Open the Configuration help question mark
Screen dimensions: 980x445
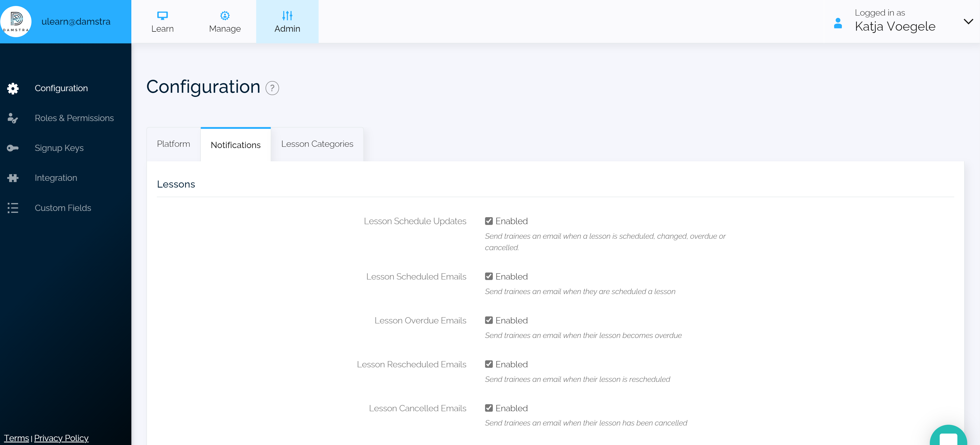272,88
